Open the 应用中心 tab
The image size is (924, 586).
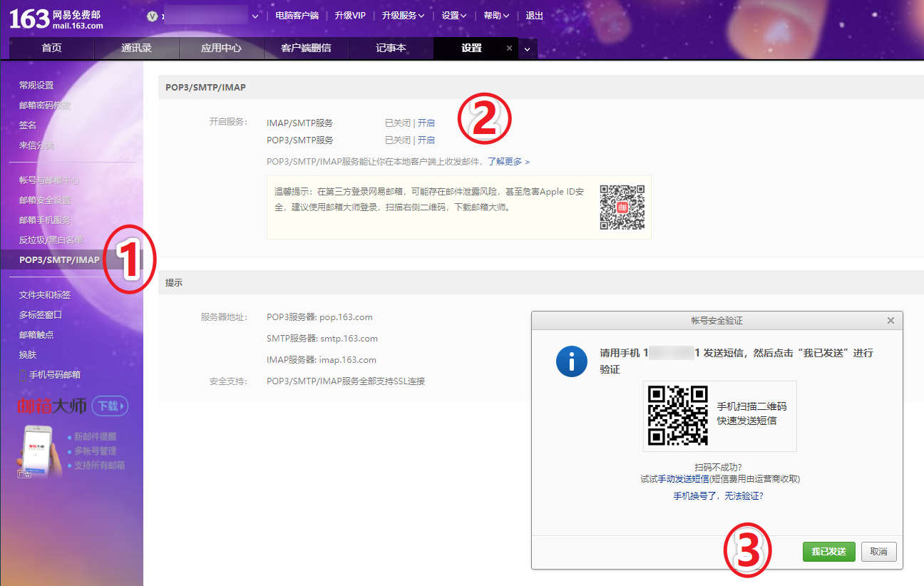pos(221,48)
